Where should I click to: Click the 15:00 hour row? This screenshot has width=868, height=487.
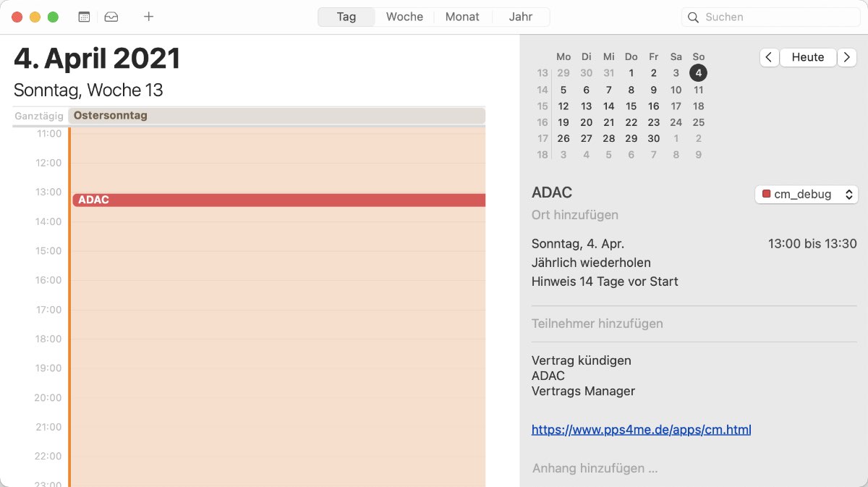(278, 266)
